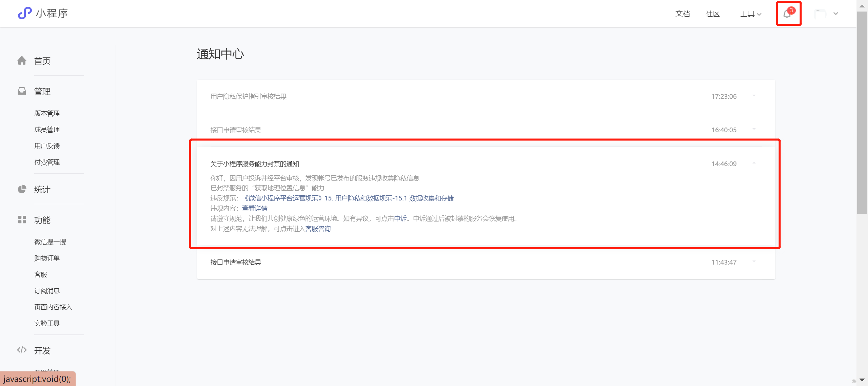Click the pie chart icon beside 统计
The image size is (868, 386).
click(22, 189)
